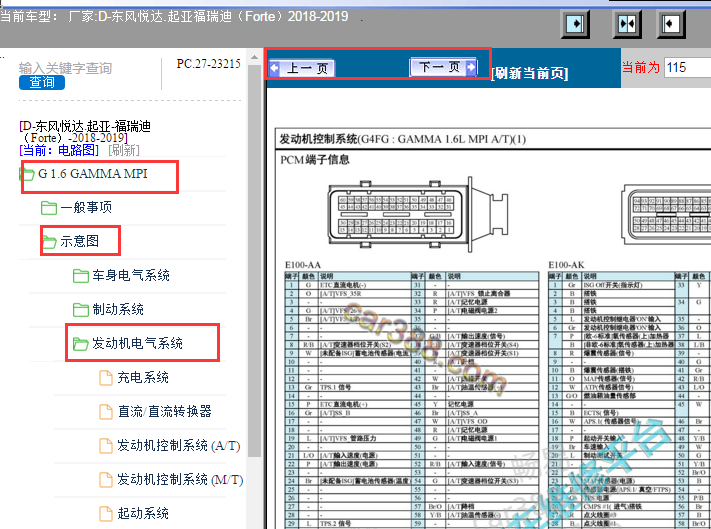Image resolution: width=711 pixels, height=529 pixels.
Task: Click the document icon beside 充电系统
Action: (x=106, y=378)
